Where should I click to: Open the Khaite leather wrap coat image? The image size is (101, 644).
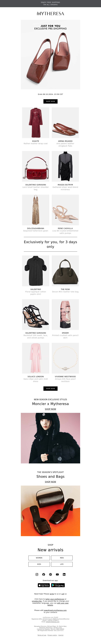pyautogui.click(x=36, y=123)
